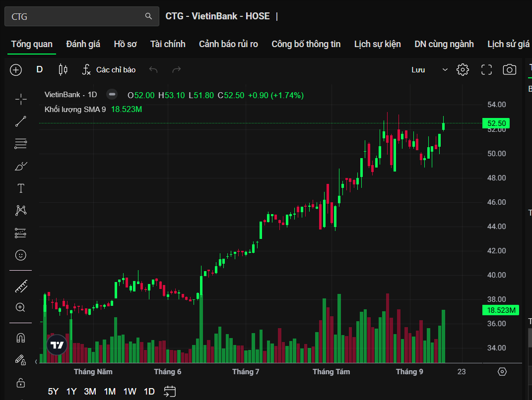Redo the chart action
The height and width of the screenshot is (400, 532).
pyautogui.click(x=177, y=70)
